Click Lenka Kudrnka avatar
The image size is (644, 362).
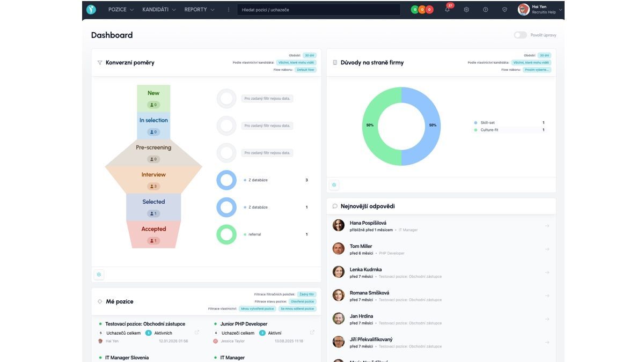tap(338, 272)
